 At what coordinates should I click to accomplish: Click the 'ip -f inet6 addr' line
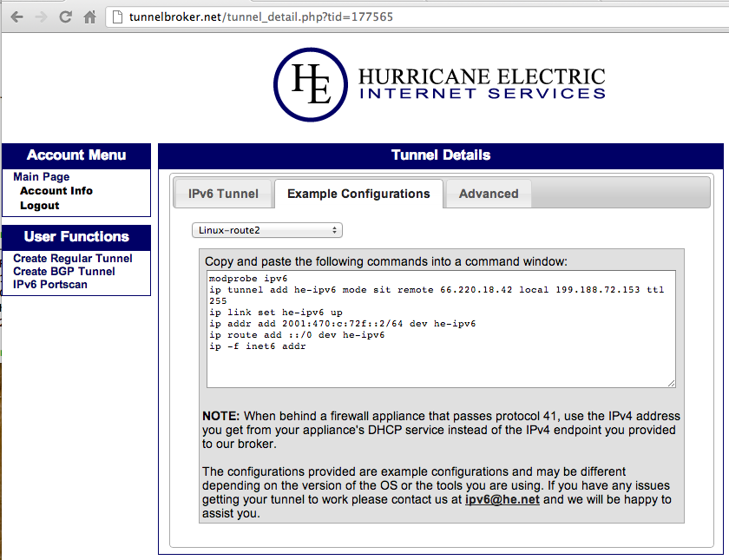[x=258, y=346]
